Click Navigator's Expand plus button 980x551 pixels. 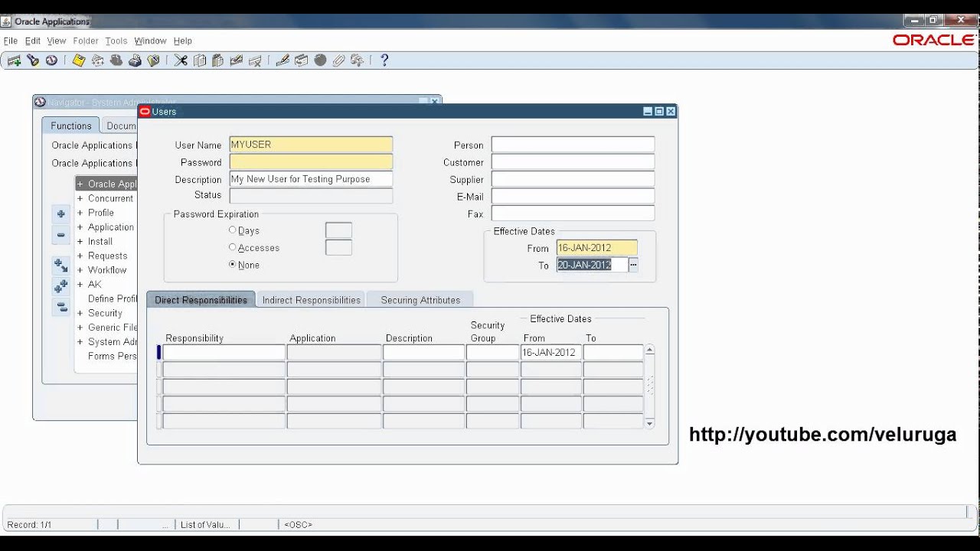[x=61, y=214]
